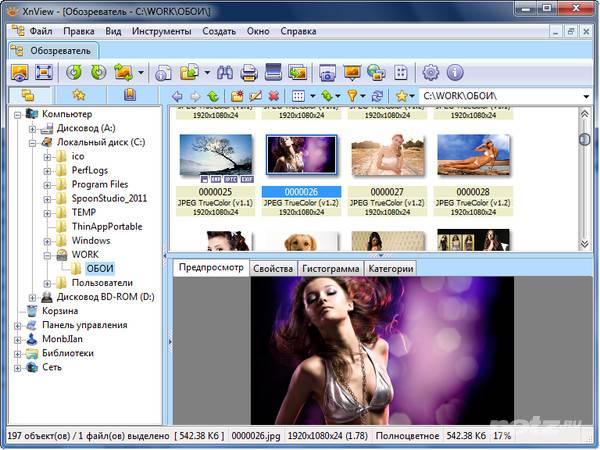Image resolution: width=600 pixels, height=450 pixels.
Task: Switch to the Гистограмма tab
Action: (x=329, y=268)
